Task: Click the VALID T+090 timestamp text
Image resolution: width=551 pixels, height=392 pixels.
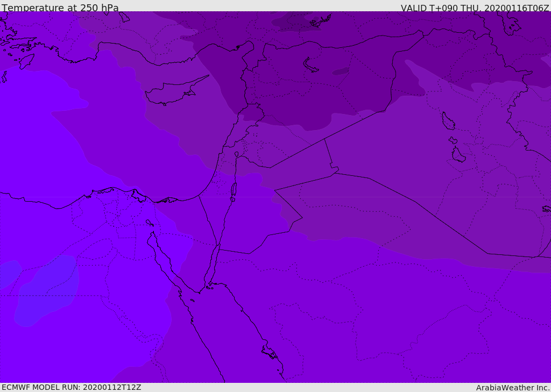Action: (x=475, y=8)
